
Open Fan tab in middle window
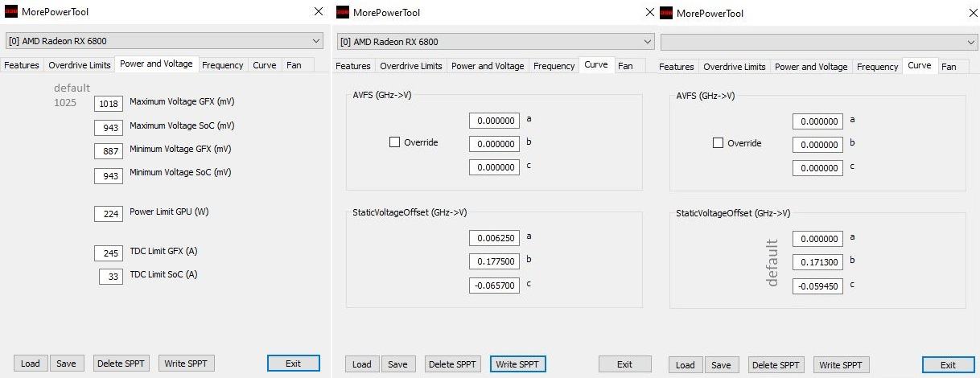pyautogui.click(x=626, y=66)
